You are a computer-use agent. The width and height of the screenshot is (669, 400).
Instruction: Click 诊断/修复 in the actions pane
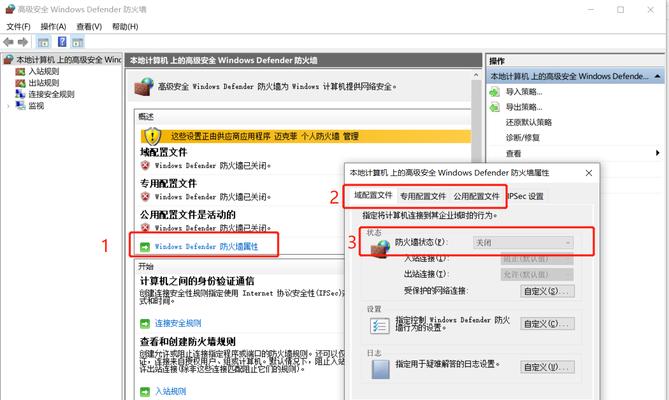pos(522,138)
